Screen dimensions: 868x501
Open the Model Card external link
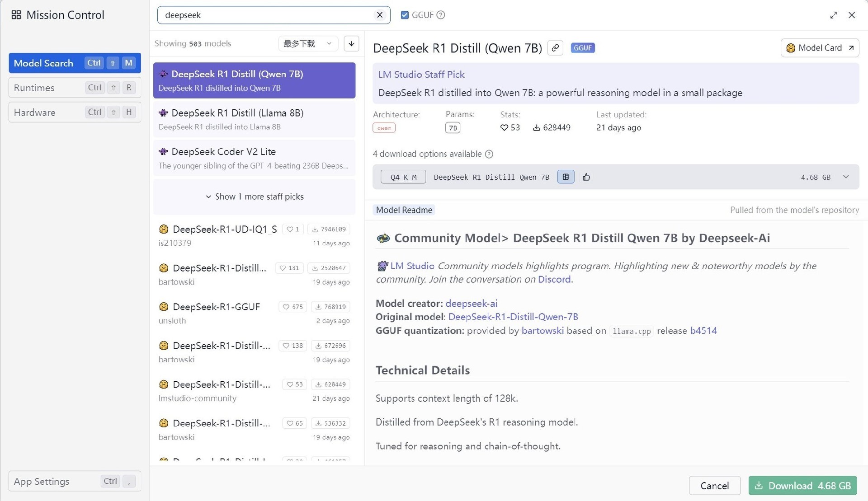820,48
